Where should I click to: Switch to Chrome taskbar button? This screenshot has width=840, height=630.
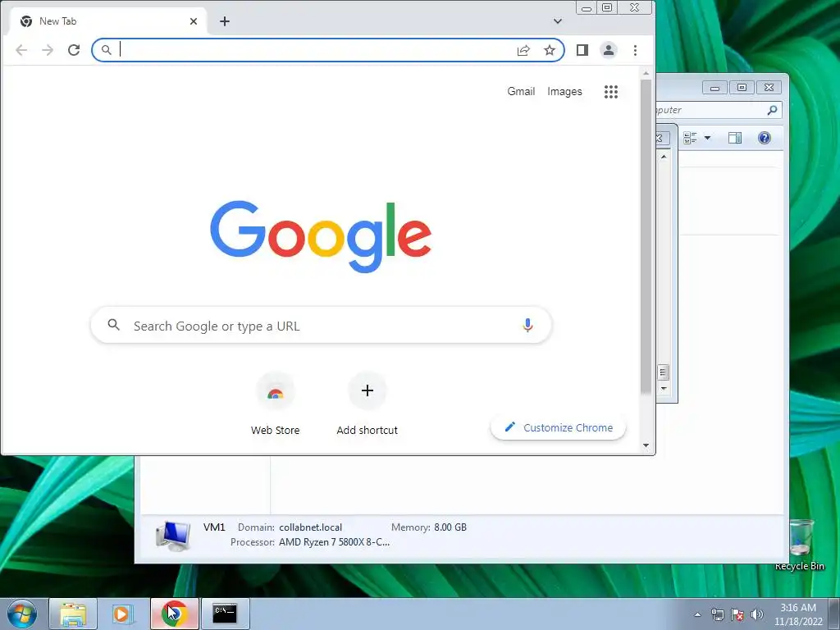coord(175,614)
